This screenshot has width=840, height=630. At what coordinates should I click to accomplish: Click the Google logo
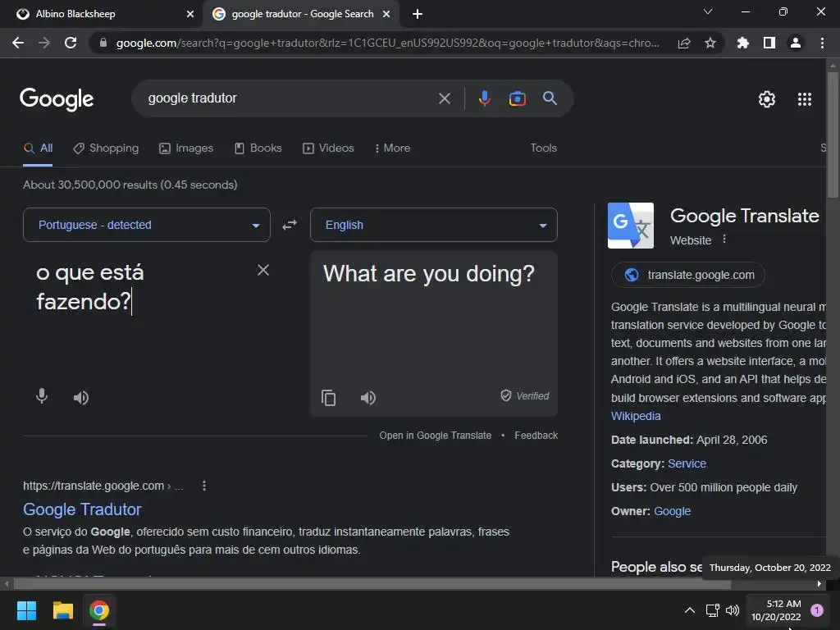[x=57, y=99]
